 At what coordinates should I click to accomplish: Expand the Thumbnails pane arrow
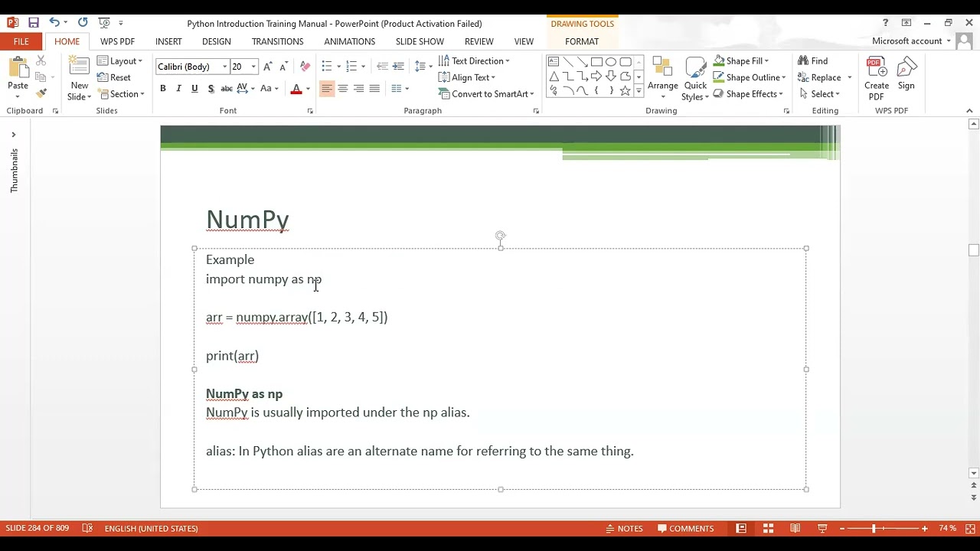click(x=13, y=135)
